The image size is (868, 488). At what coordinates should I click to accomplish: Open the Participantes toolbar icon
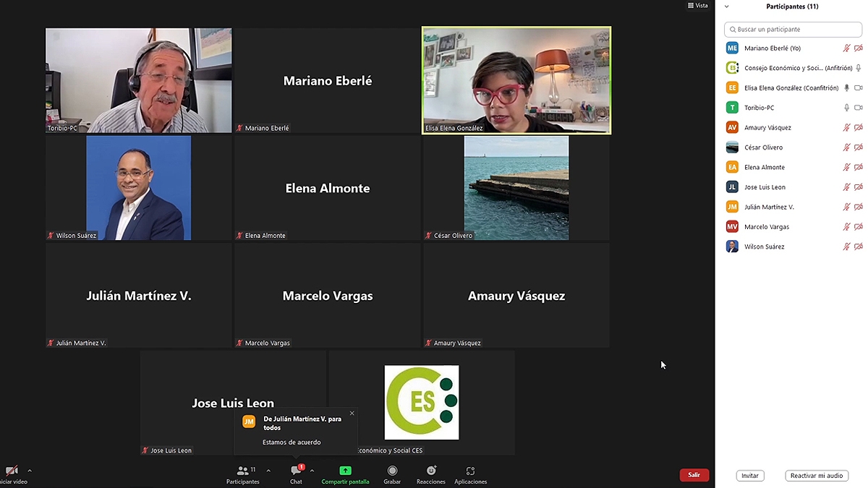(x=242, y=471)
